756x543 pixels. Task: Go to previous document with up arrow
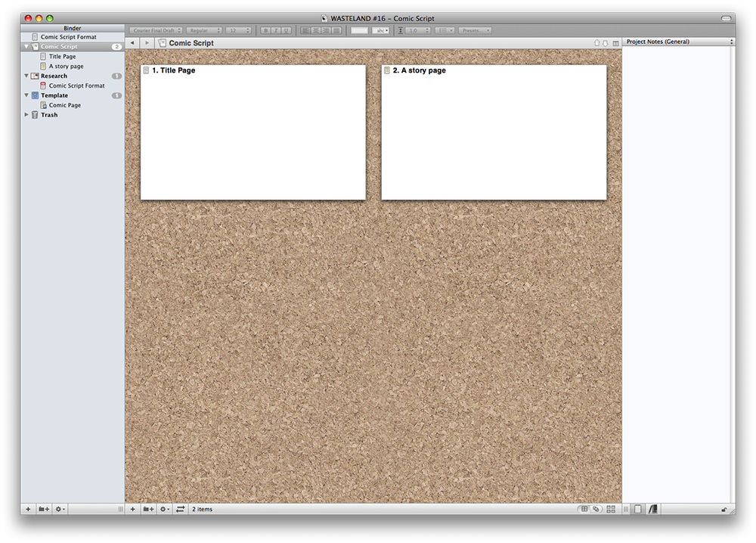point(596,43)
